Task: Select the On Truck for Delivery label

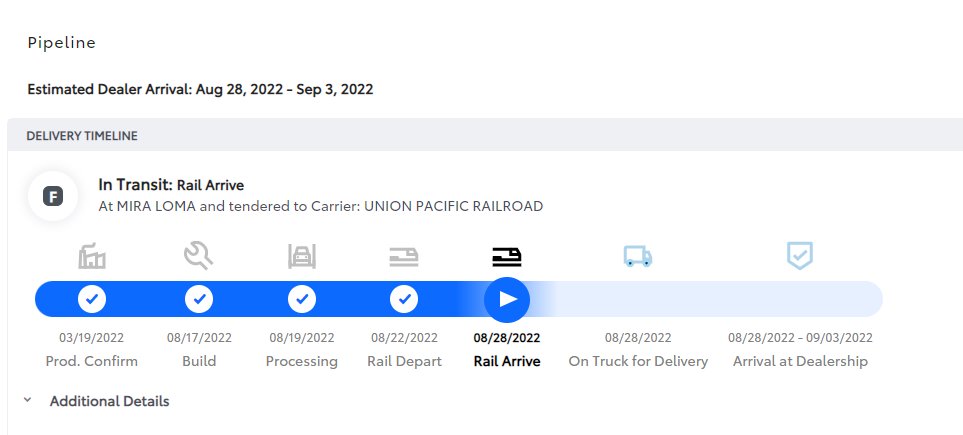Action: [638, 361]
